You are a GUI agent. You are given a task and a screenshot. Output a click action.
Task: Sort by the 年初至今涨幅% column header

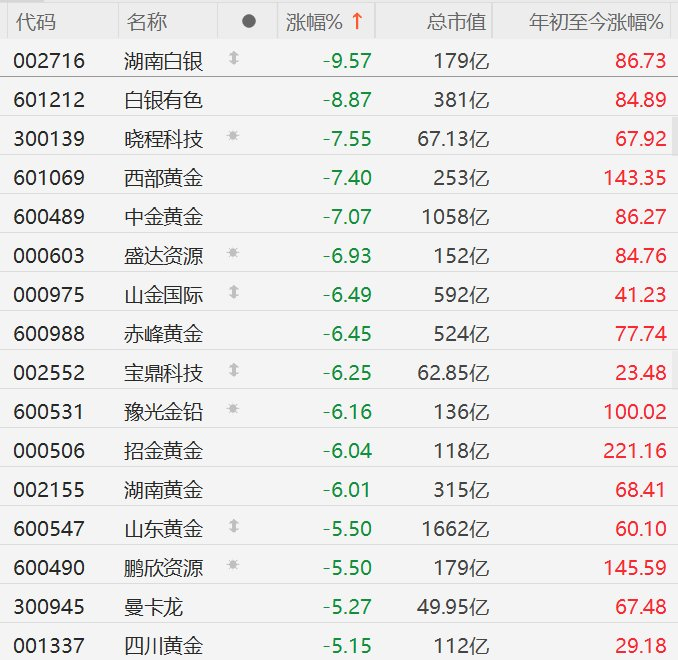[x=596, y=21]
